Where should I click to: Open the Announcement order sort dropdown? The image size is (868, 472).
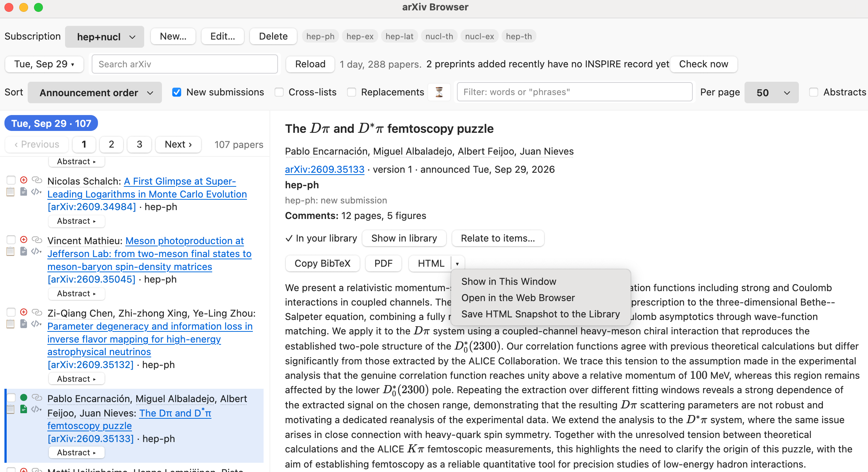pos(95,92)
